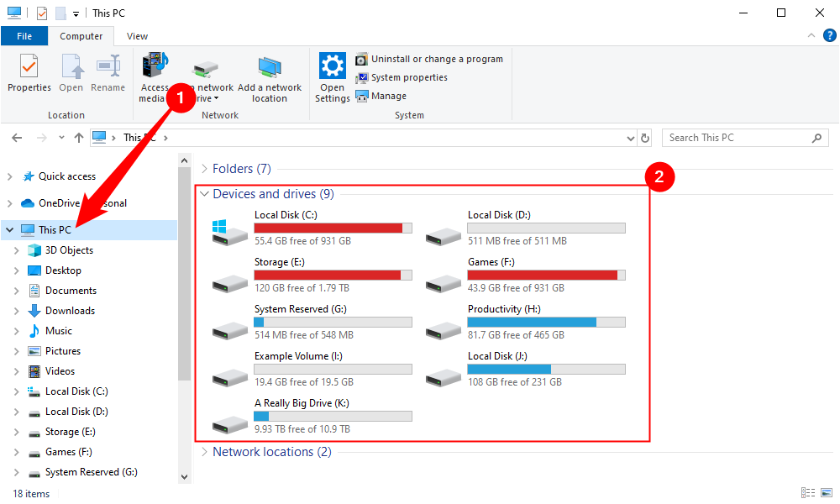Switch to details view icon
This screenshot has width=840, height=504.
808,493
